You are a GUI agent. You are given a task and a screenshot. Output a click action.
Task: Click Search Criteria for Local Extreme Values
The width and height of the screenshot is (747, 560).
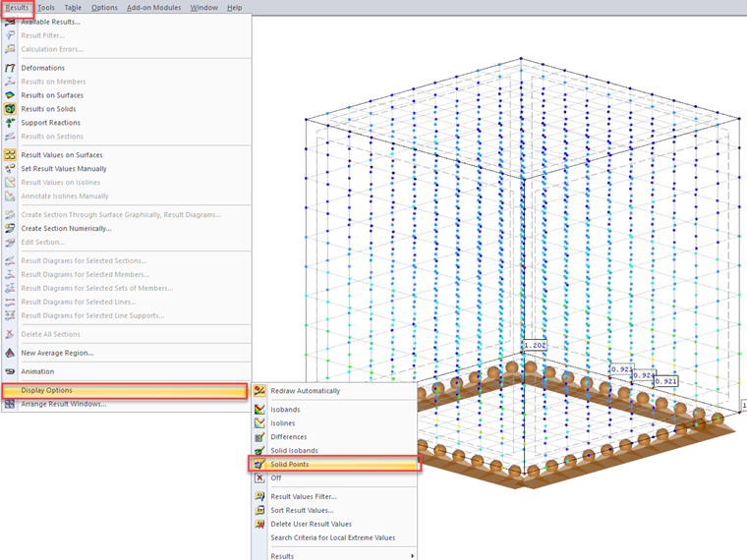click(x=332, y=537)
